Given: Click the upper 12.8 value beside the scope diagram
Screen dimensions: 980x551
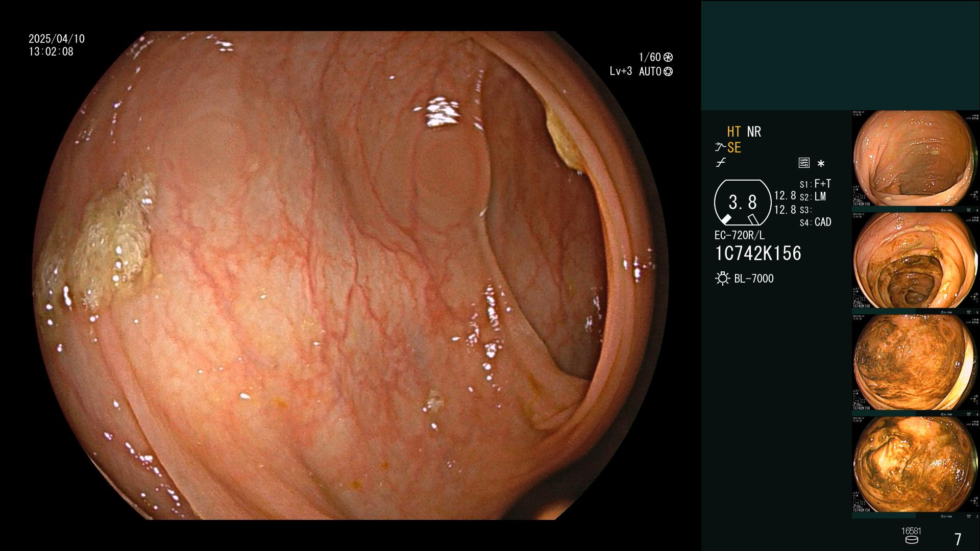Looking at the screenshot, I should 785,195.
